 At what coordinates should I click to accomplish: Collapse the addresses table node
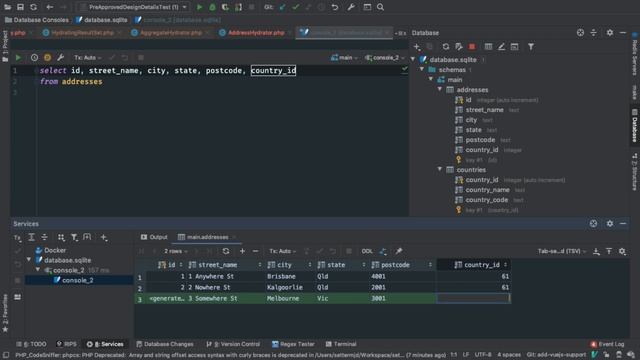(x=440, y=89)
